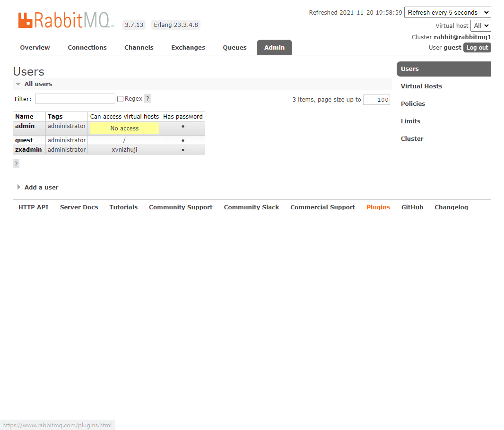Enable the Regex filter checkbox
The width and height of the screenshot is (504, 430).
(x=120, y=99)
